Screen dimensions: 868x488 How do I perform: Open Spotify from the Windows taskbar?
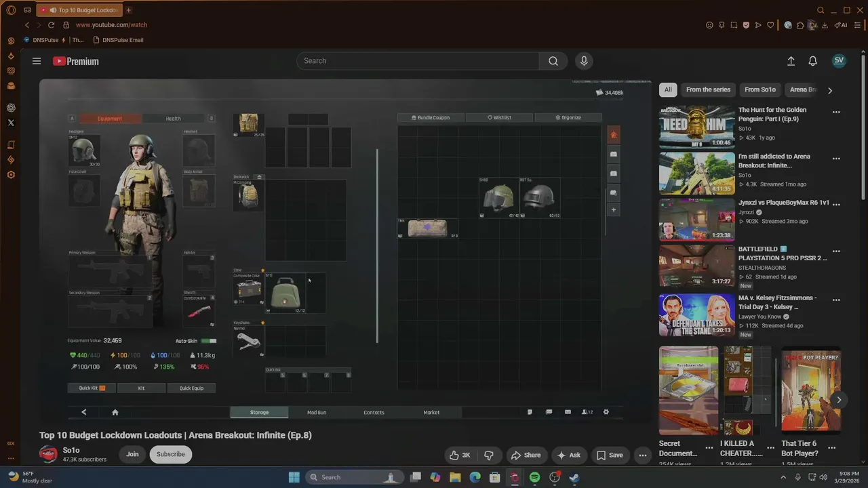534,477
